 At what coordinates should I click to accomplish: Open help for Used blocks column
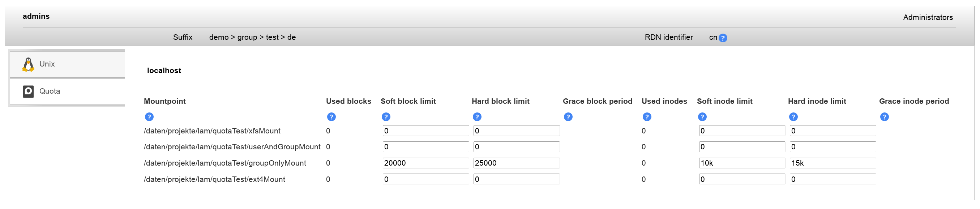coord(331,117)
